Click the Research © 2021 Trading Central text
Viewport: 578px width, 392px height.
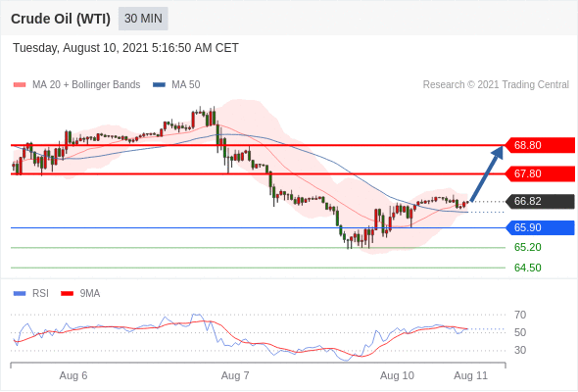point(496,85)
